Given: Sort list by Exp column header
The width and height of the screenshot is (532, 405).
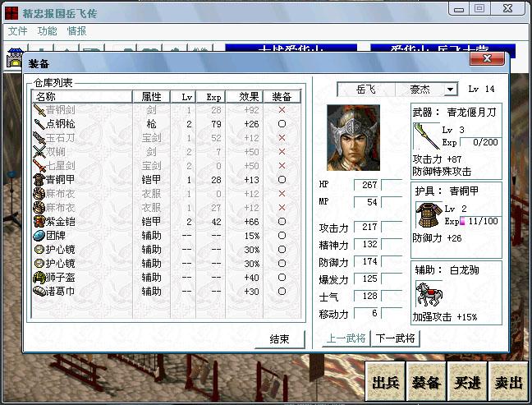Looking at the screenshot, I should click(x=211, y=97).
